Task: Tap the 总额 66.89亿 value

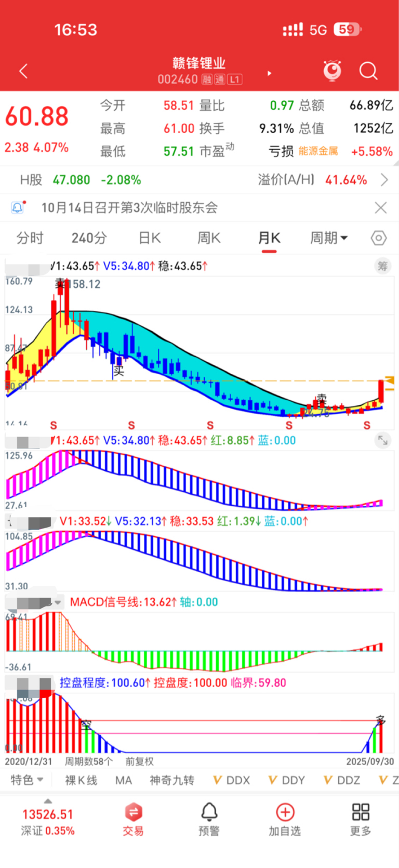Action: (x=371, y=106)
